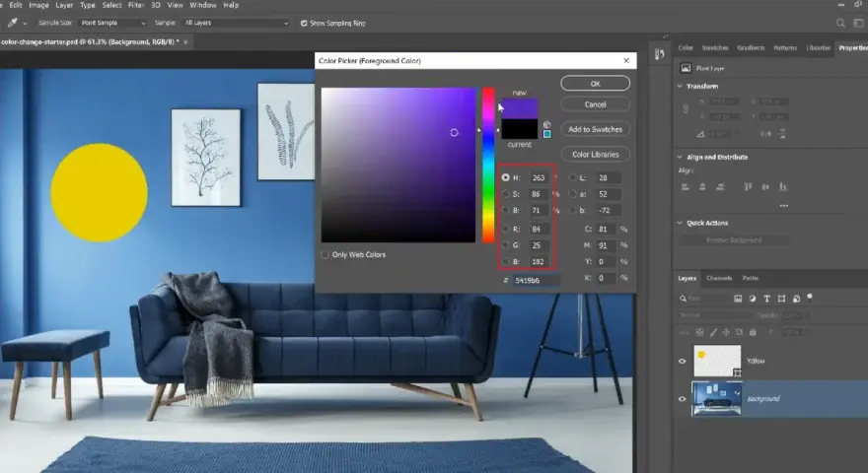Screen dimensions: 868x473
Task: Switch to the Paths tab
Action: point(750,278)
